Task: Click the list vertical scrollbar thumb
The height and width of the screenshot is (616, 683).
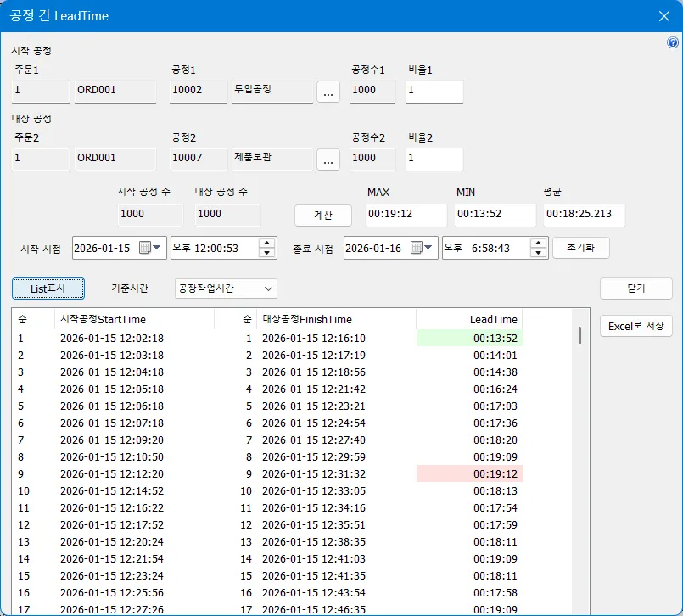Action: click(580, 335)
